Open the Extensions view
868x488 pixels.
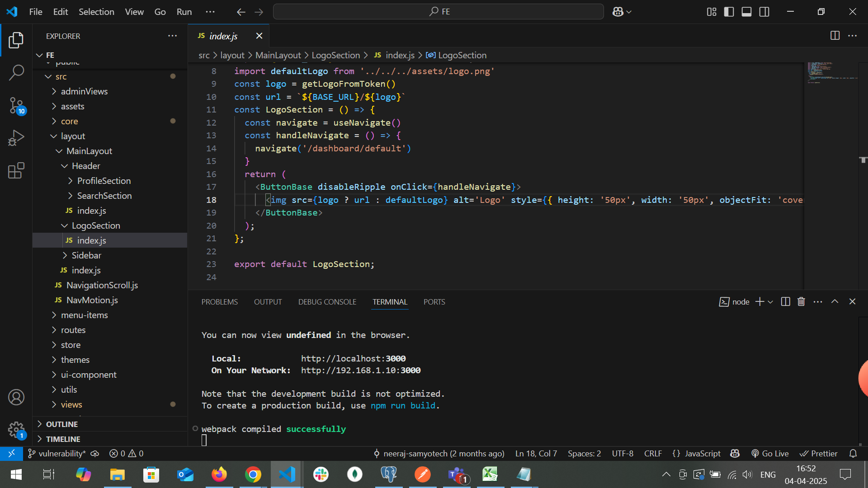click(x=16, y=171)
